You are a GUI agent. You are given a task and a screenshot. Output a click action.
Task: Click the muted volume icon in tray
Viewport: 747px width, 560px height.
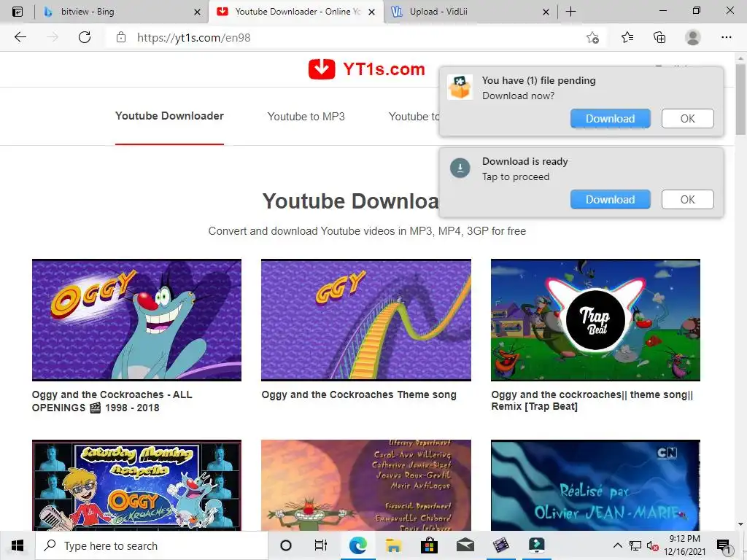(x=653, y=545)
